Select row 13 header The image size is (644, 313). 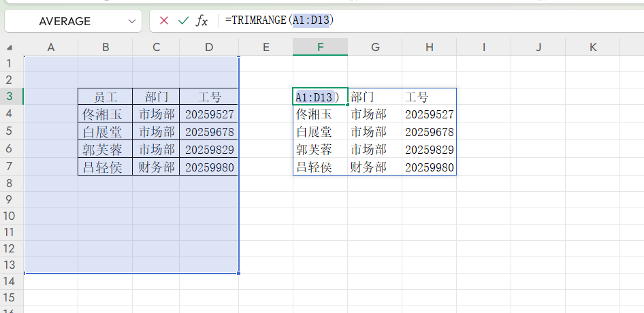[10, 265]
